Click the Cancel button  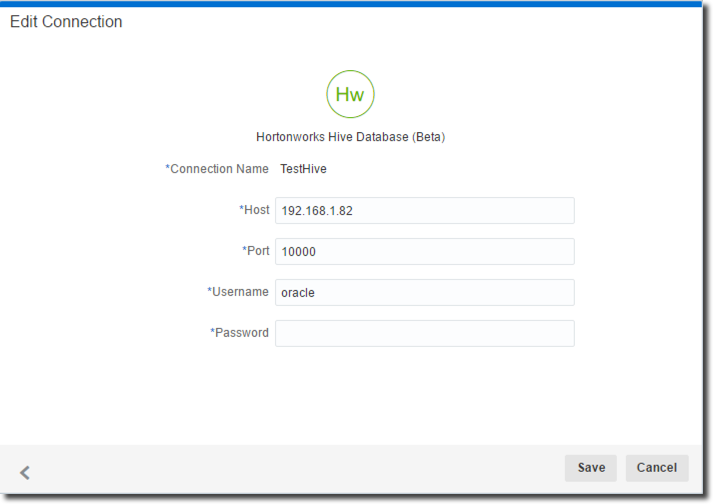657,468
